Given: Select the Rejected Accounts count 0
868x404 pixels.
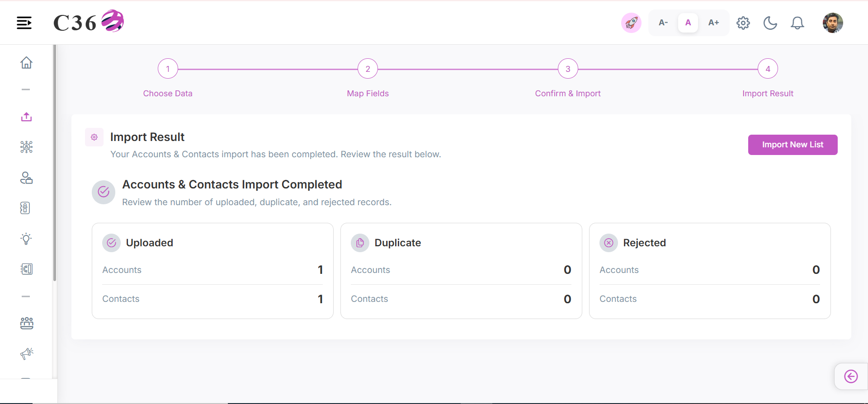Looking at the screenshot, I should [x=816, y=270].
